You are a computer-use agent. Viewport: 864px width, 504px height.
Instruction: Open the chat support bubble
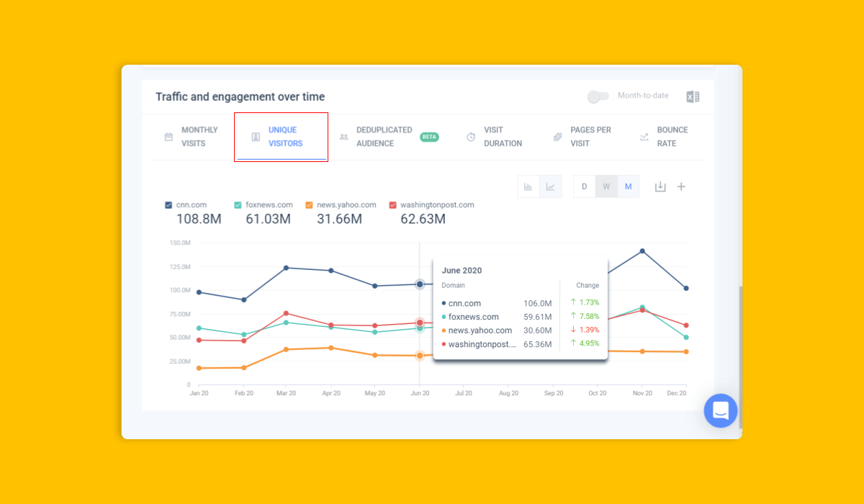pyautogui.click(x=721, y=410)
